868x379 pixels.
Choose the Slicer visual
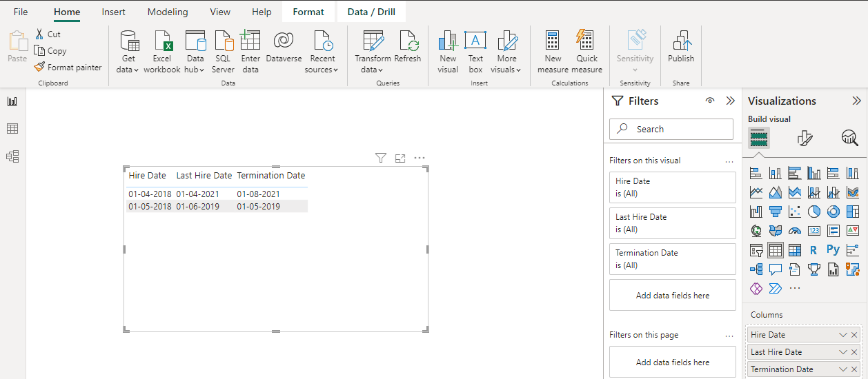click(756, 250)
